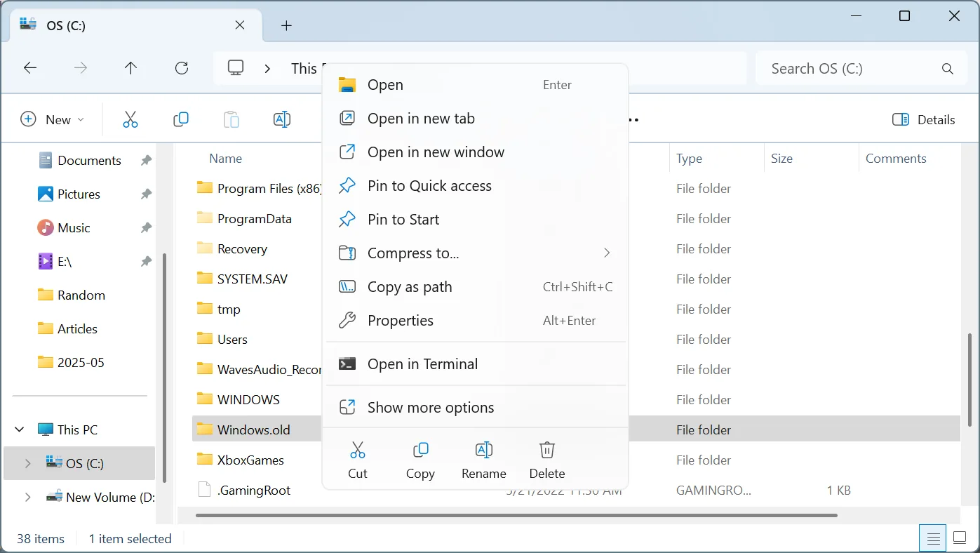The image size is (980, 553).
Task: Switch to details list view icon
Action: [933, 539]
